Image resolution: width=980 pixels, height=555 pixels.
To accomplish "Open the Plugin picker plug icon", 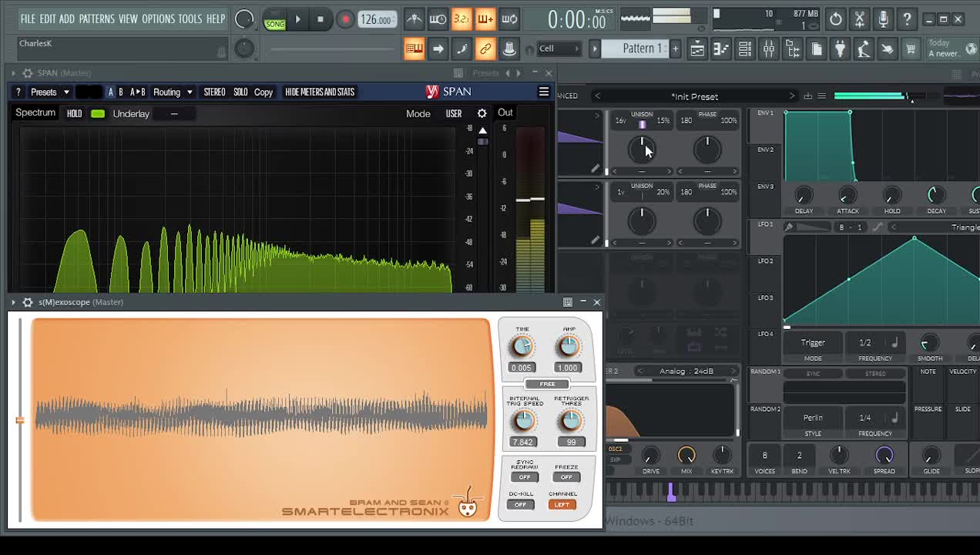I will click(840, 49).
